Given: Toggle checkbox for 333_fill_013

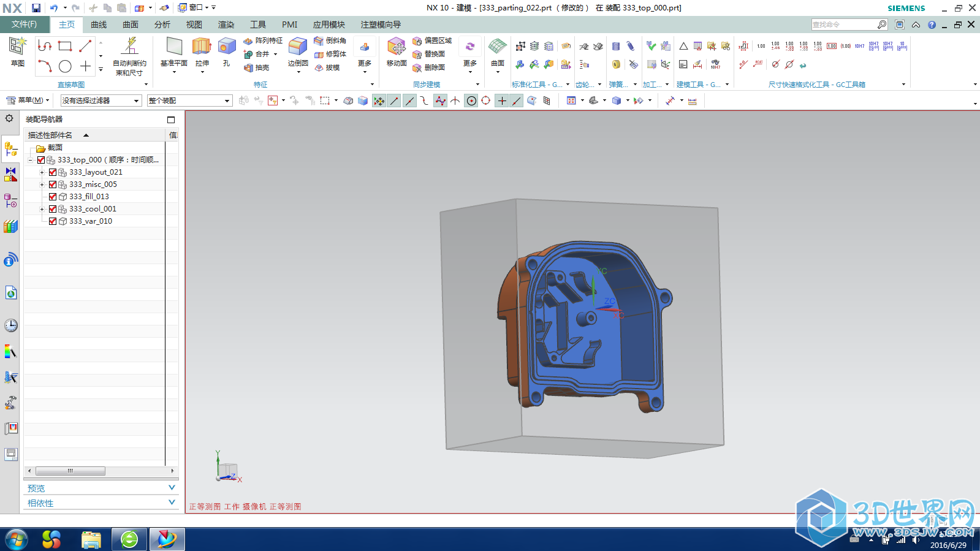Looking at the screenshot, I should pyautogui.click(x=53, y=197).
